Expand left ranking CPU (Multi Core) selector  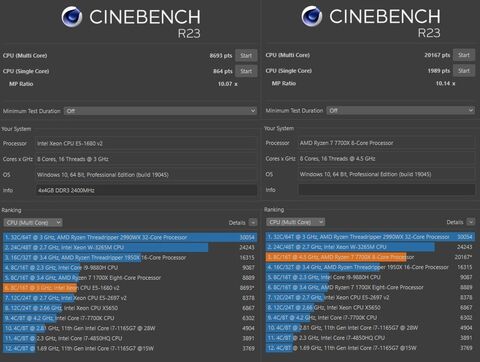[33, 222]
